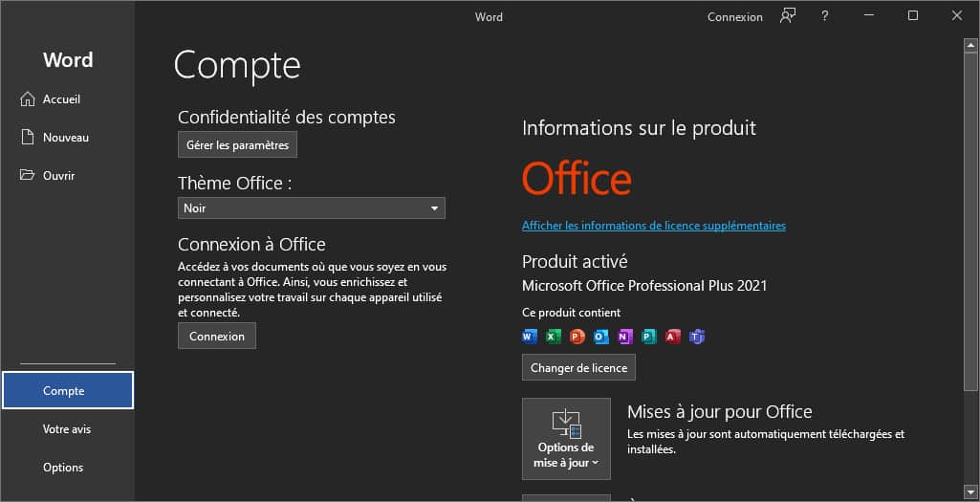Click the Ce produit contient label
The image size is (980, 502).
(x=571, y=313)
